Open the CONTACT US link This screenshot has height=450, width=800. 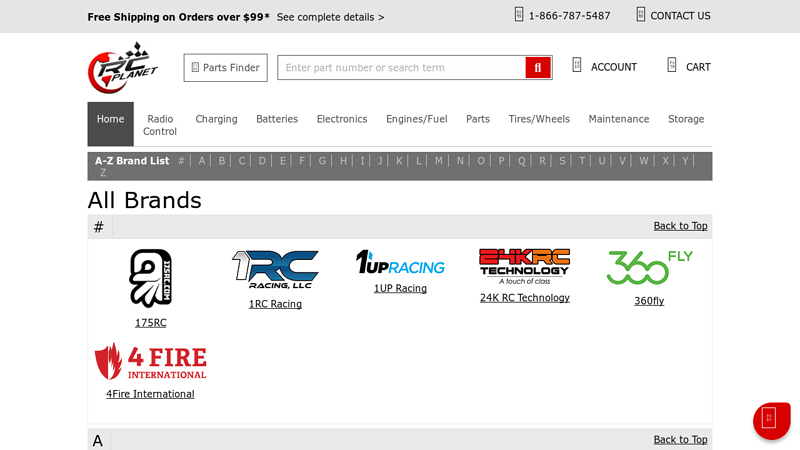point(680,16)
